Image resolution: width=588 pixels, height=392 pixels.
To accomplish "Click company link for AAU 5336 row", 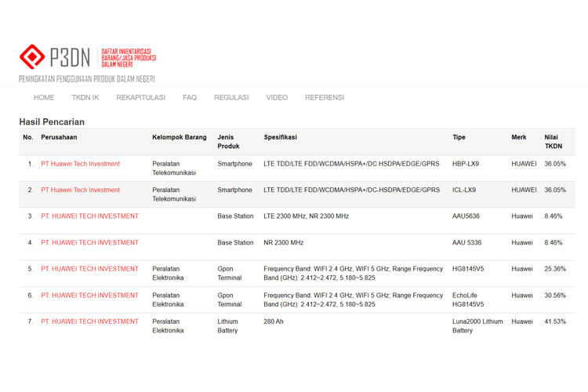I will pos(89,242).
